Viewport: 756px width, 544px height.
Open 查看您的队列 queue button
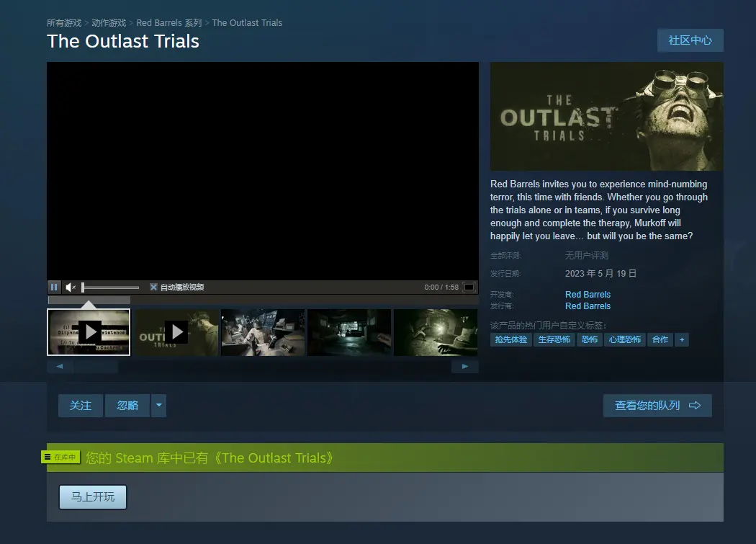657,406
